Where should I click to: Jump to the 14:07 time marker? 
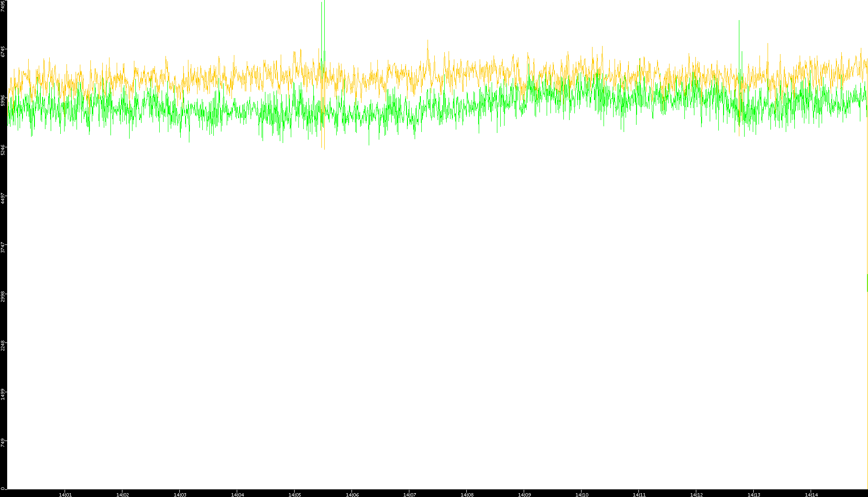click(x=409, y=494)
